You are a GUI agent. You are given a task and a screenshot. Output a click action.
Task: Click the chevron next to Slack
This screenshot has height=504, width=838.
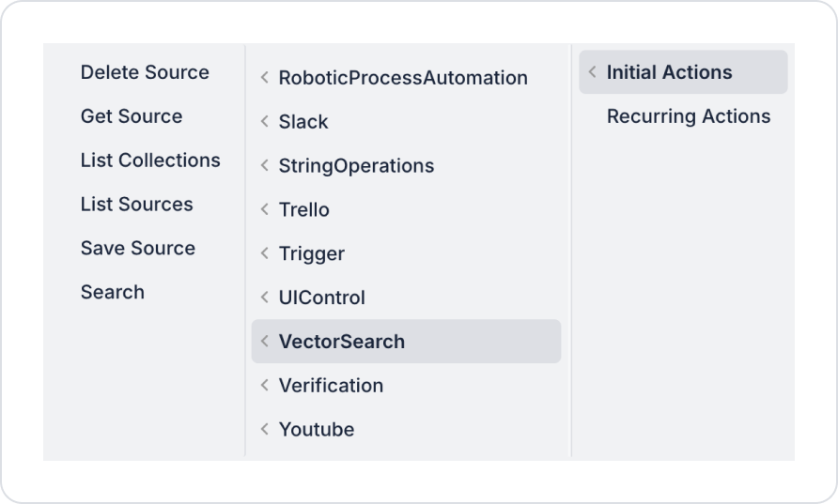[x=265, y=122]
